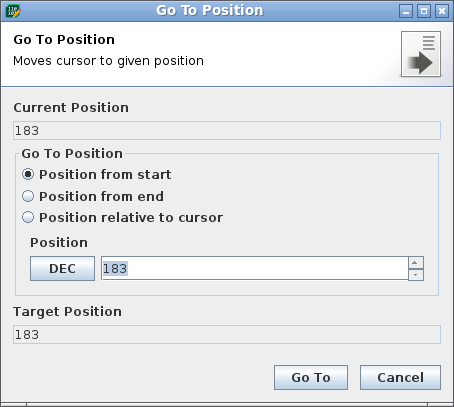Click the bold Go To Position header title

(64, 40)
